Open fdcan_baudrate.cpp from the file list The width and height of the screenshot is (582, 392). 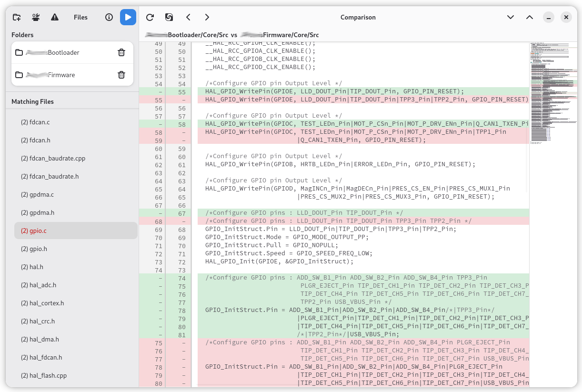[x=53, y=158]
